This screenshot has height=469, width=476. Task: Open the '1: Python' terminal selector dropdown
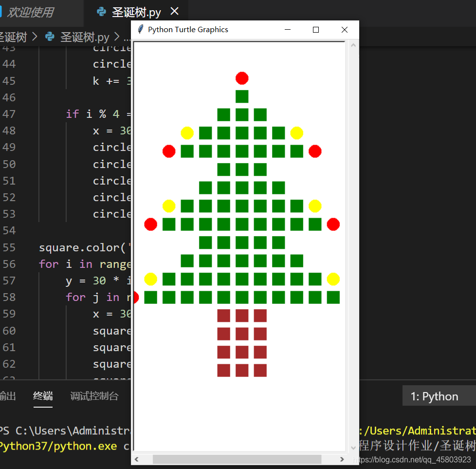(439, 396)
